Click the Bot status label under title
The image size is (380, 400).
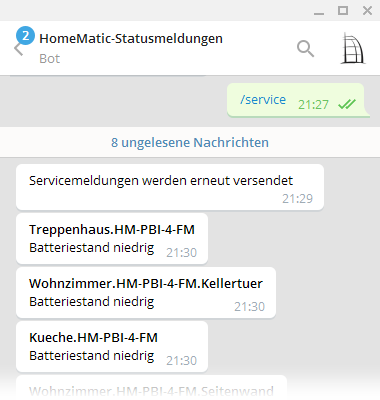point(50,59)
